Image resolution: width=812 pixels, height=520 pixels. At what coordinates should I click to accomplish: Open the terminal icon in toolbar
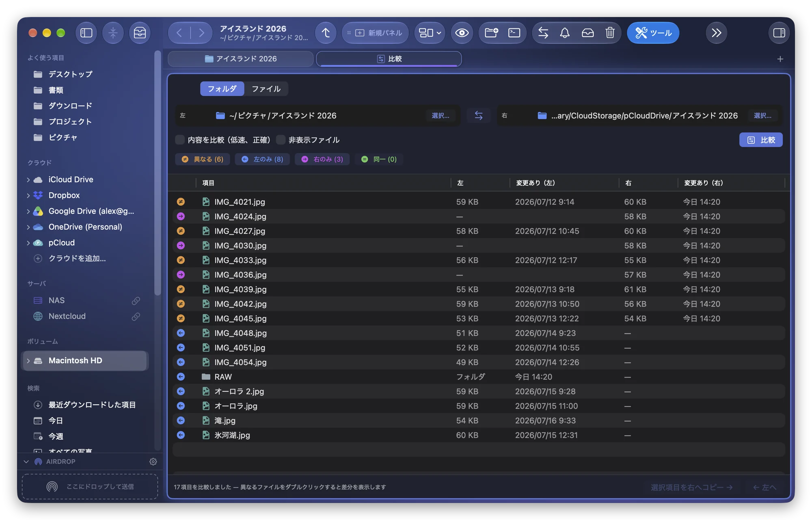click(514, 33)
